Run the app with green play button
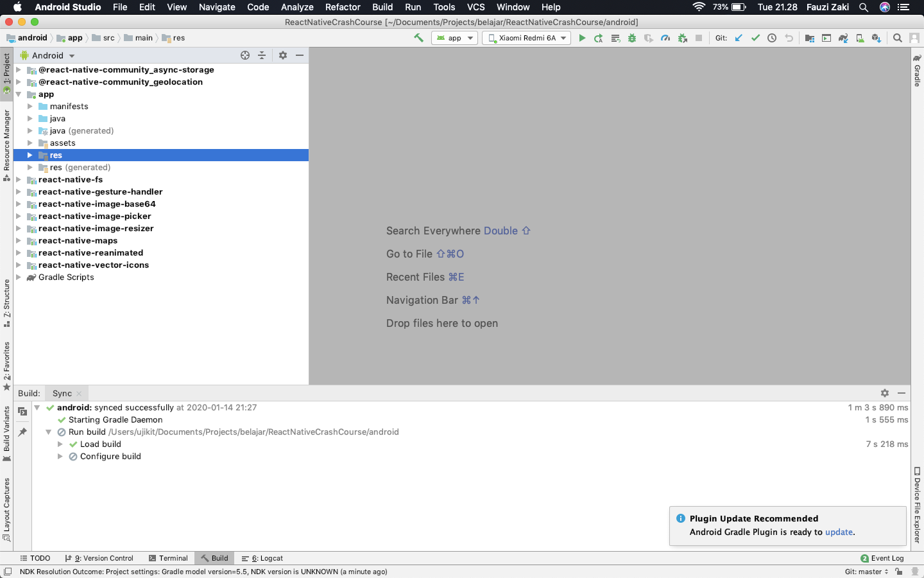This screenshot has width=924, height=578. [x=582, y=38]
